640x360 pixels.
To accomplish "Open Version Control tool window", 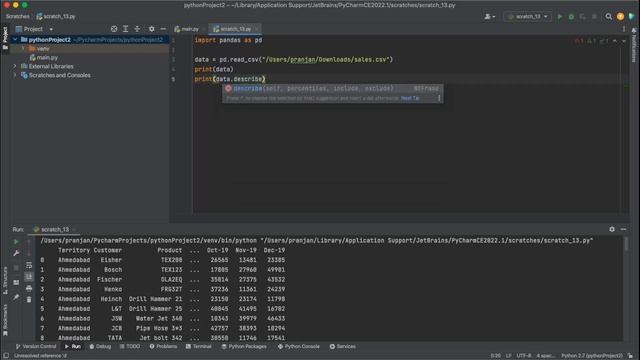I will pos(36,347).
